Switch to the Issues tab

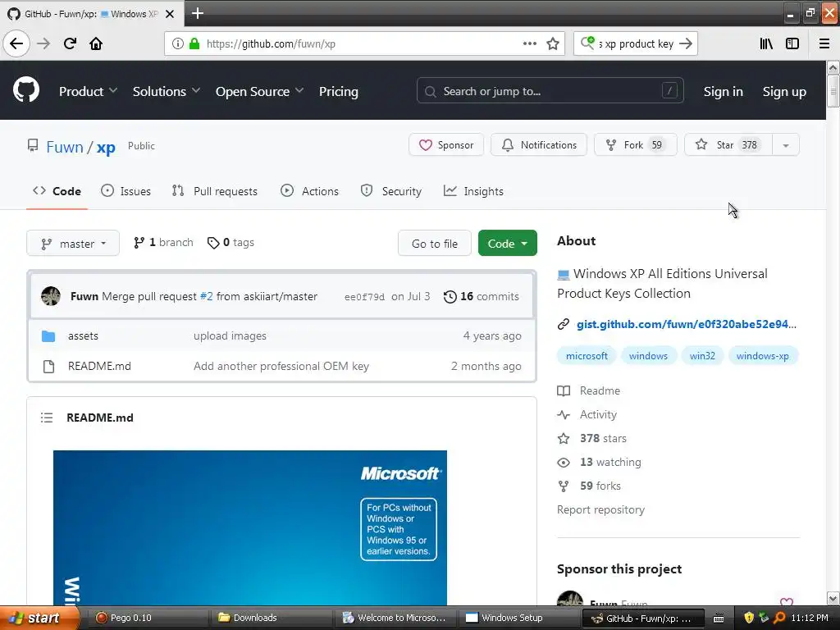(126, 191)
